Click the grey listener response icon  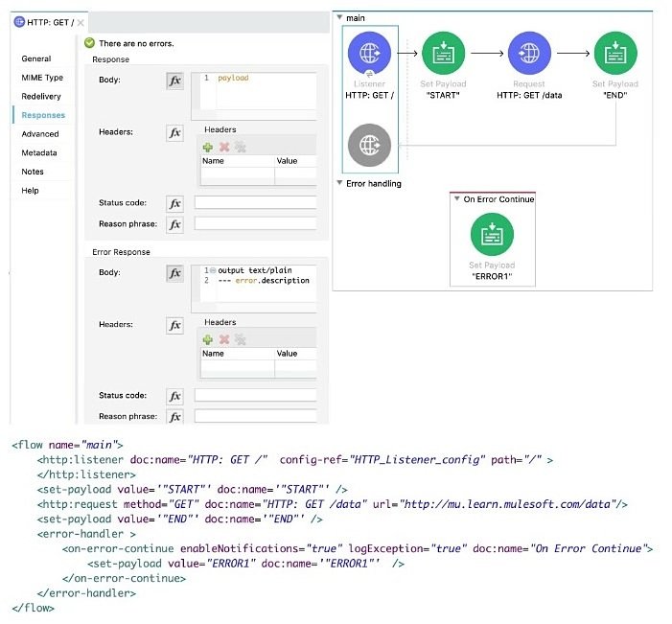369,146
